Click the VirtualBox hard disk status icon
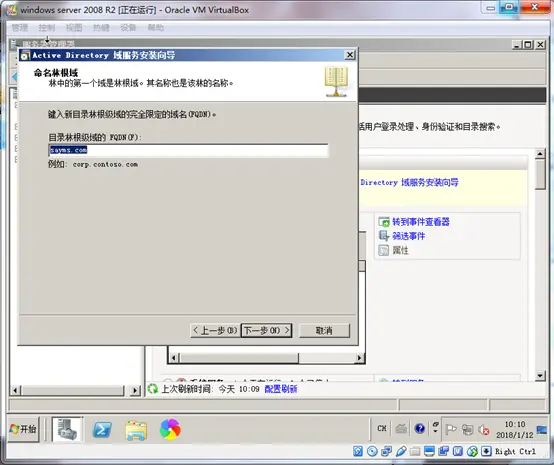 coord(358,451)
